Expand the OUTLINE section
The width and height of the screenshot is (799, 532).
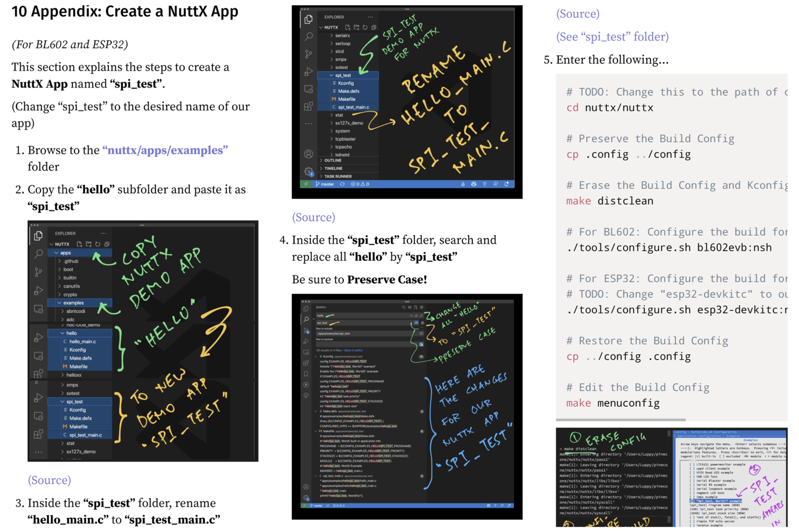(333, 160)
